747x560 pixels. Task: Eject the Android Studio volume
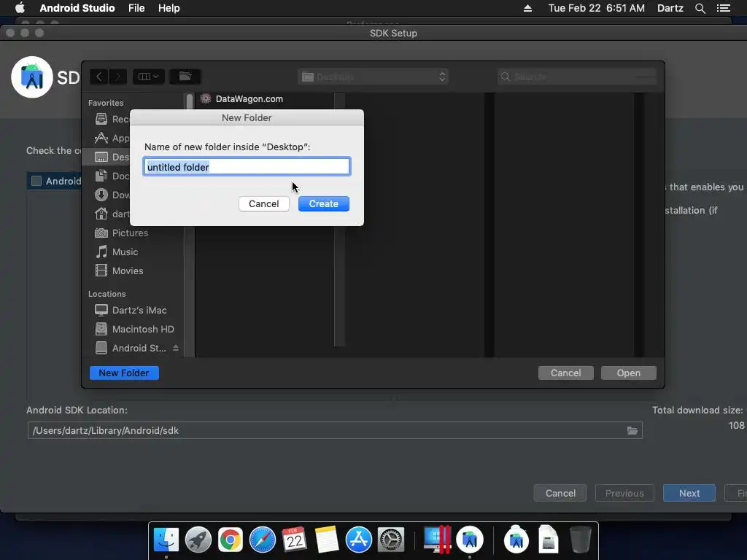coord(176,348)
